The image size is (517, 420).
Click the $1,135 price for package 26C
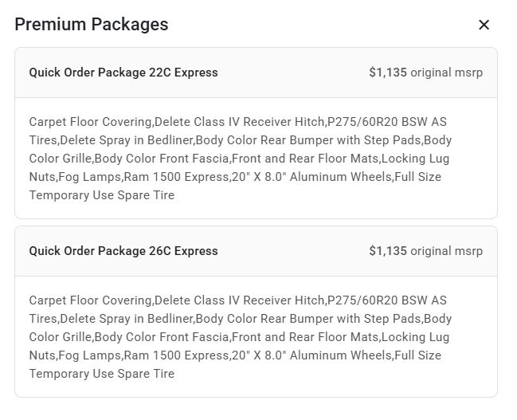(388, 251)
